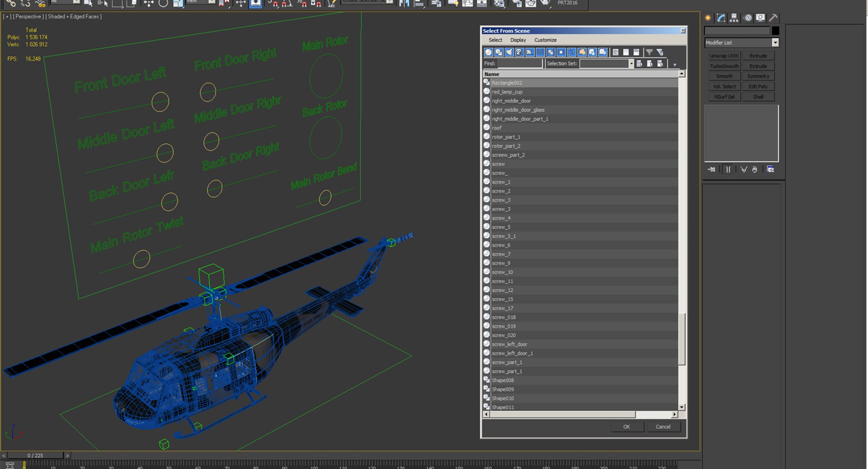
Task: Click the Select All icon in dialog toolbar
Action: point(615,52)
